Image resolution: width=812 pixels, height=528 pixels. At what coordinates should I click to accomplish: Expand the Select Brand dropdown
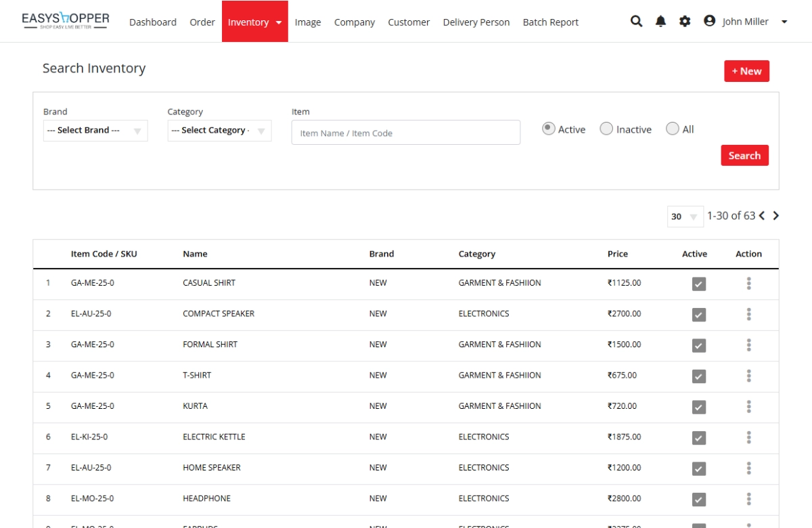(95, 131)
